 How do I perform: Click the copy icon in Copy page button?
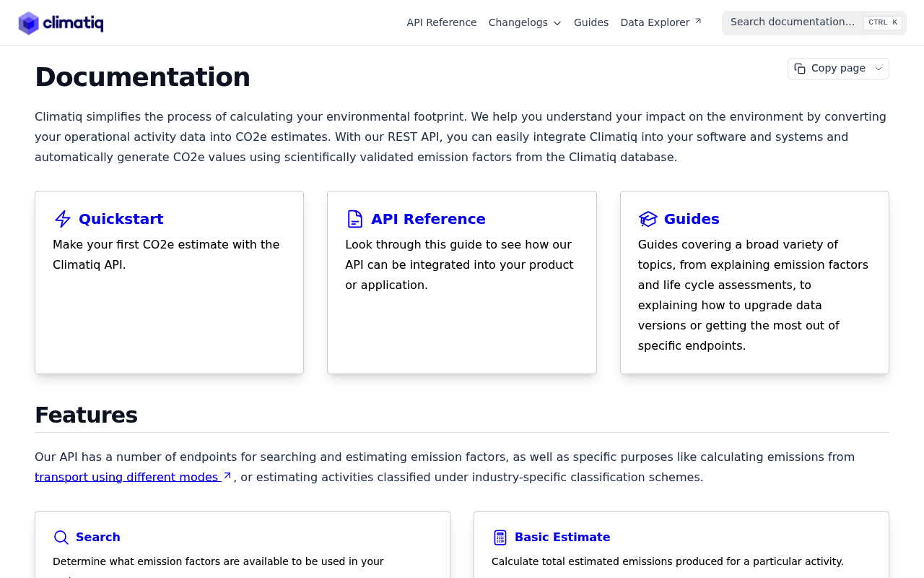[x=800, y=69]
